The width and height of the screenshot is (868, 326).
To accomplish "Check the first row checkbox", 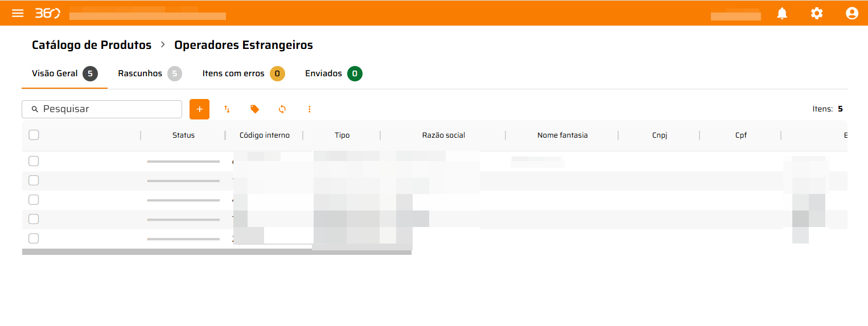I will coord(34,161).
